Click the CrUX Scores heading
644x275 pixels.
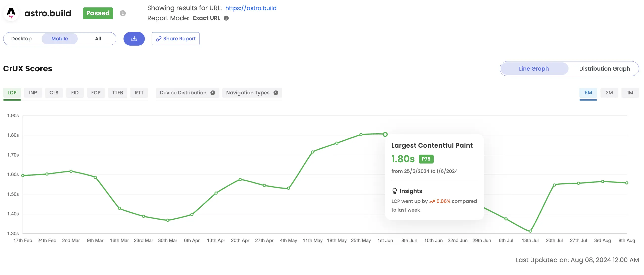click(x=27, y=69)
